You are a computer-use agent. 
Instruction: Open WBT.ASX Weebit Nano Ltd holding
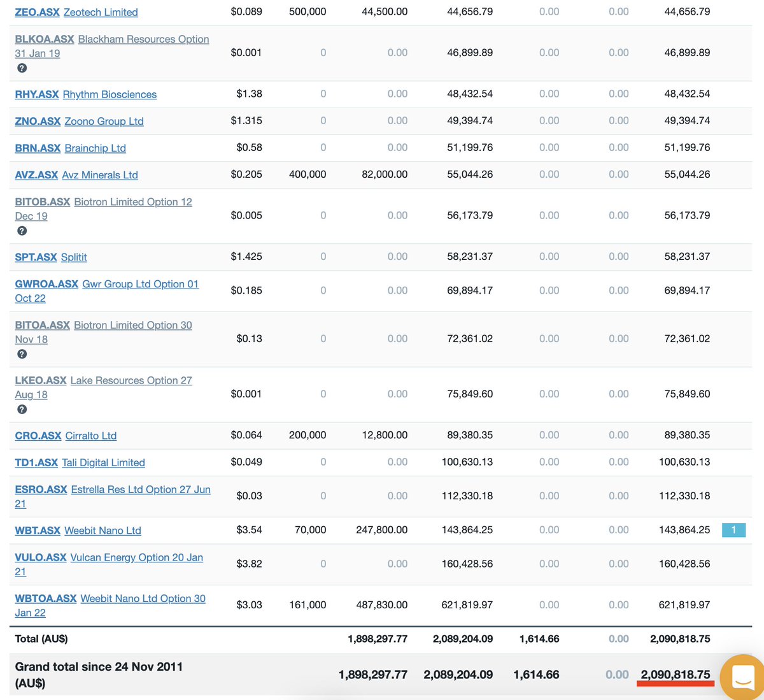coord(78,530)
